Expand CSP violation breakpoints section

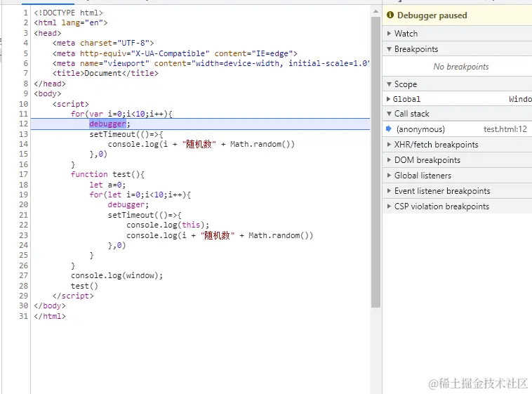[457, 206]
